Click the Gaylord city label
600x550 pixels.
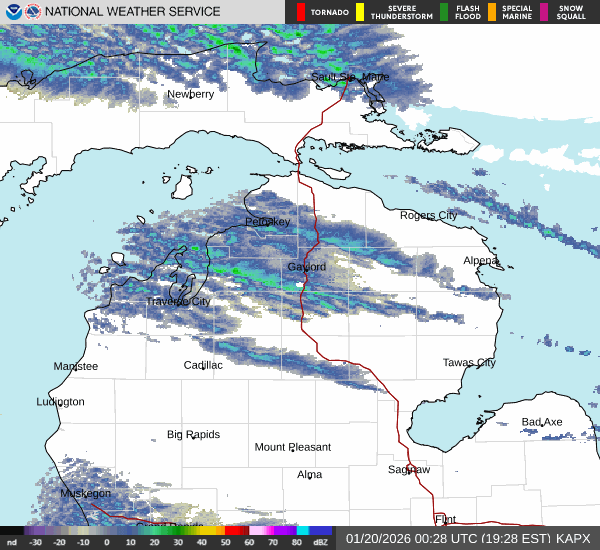coord(306,267)
